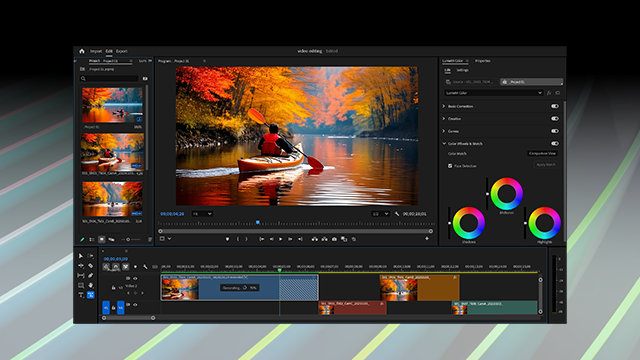Click the Highlights luminance slider
Image resolution: width=640 pixels, height=360 pixels.
525,223
